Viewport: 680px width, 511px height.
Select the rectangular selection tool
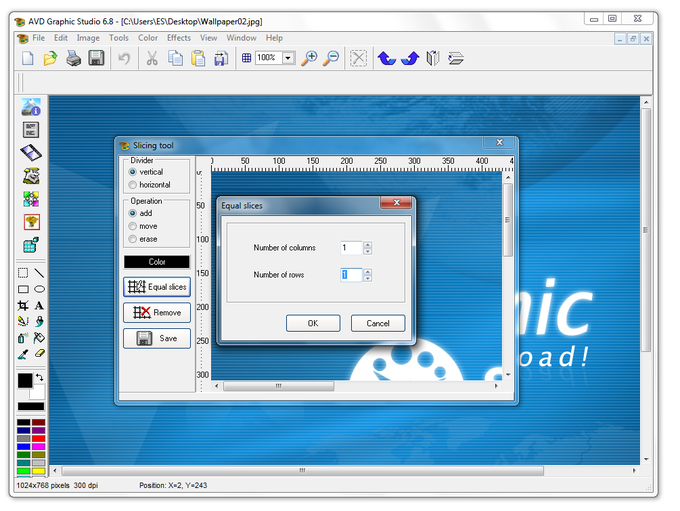tap(23, 273)
